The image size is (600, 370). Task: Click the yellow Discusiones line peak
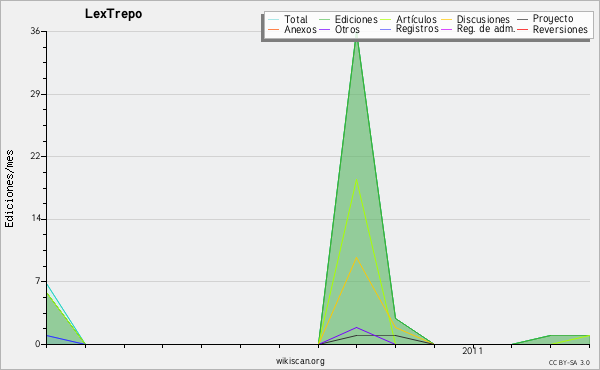357,258
